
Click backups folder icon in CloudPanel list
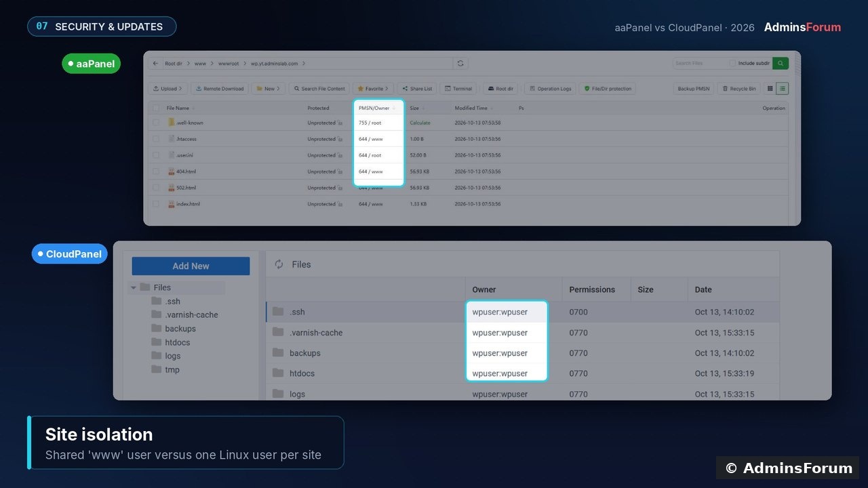[x=278, y=352]
